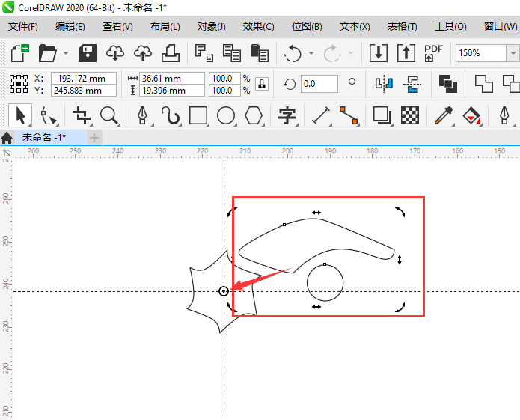This screenshot has width=520, height=420.
Task: Expand the Undo history dropdown arrow
Action: (311, 53)
